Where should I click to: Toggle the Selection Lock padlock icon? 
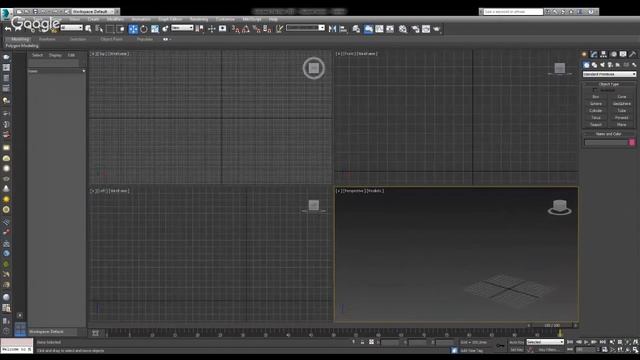(362, 342)
